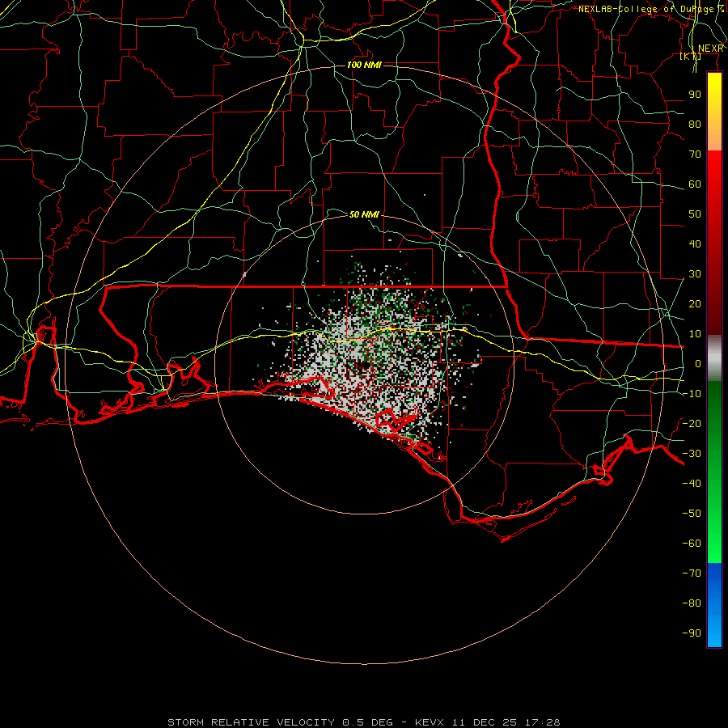
Task: Click the KEVX station ID in caption
Action: tap(430, 722)
